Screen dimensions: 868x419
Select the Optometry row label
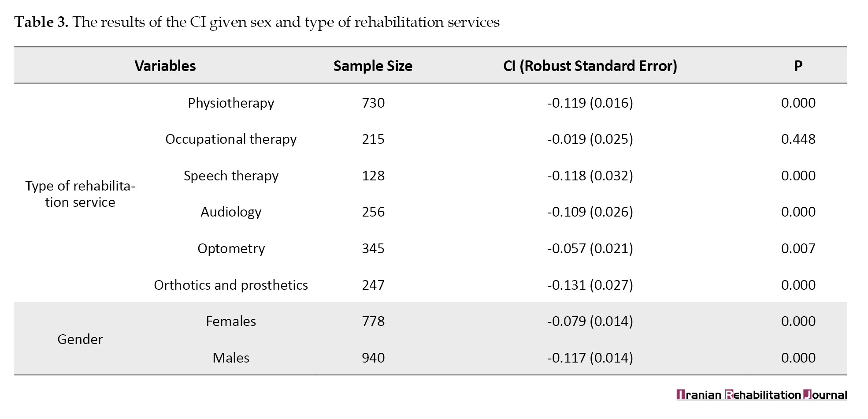(231, 248)
